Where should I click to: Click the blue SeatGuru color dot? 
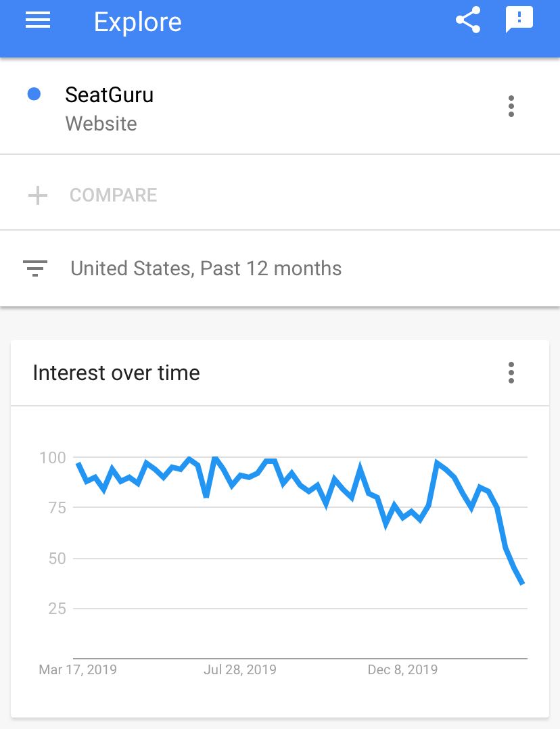[x=34, y=95]
